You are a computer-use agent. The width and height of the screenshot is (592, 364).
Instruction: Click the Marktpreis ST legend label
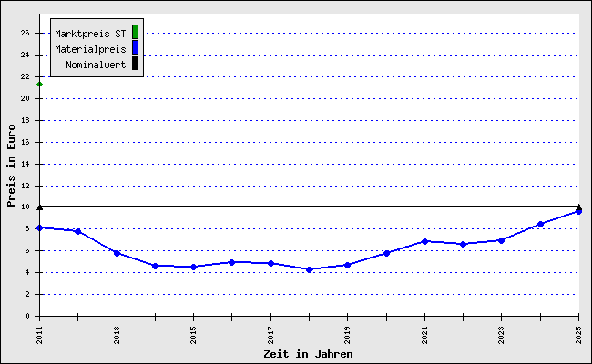pos(90,34)
